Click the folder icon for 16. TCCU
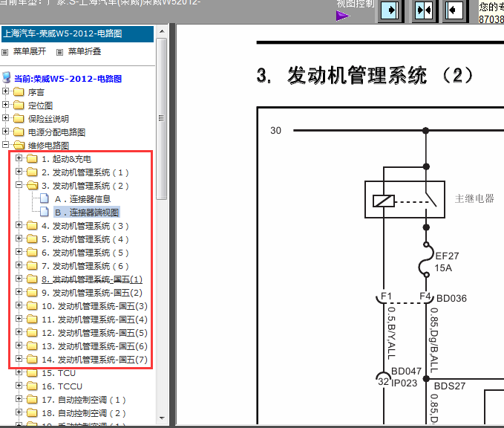The image size is (504, 428). [x=32, y=386]
